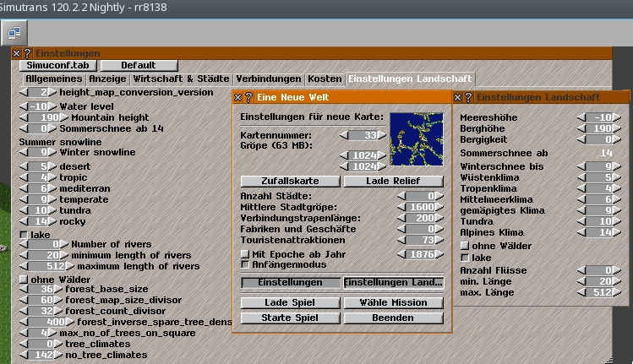Switch to the Wirtschaft & Städte tab
This screenshot has height=364, width=633.
pos(182,79)
